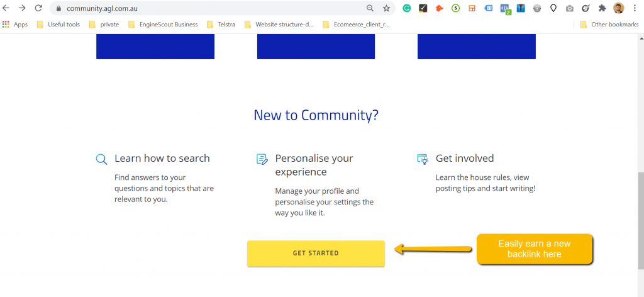Click the zoom magnifier icon in address bar
Image resolution: width=644 pixels, height=297 pixels.
(370, 8)
